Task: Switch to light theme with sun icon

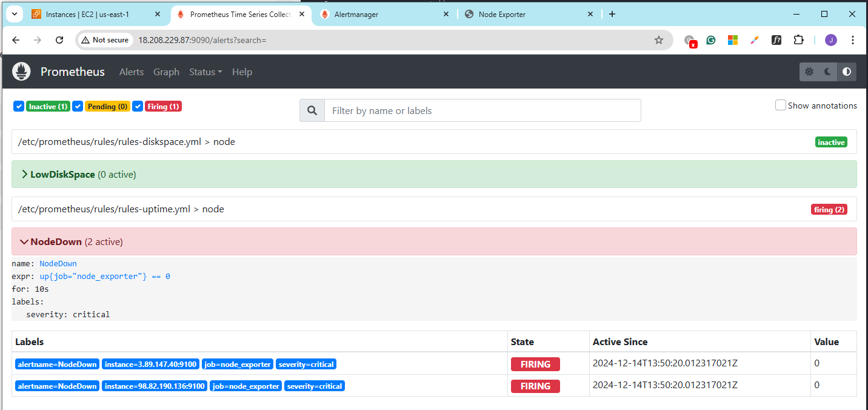Action: point(809,72)
